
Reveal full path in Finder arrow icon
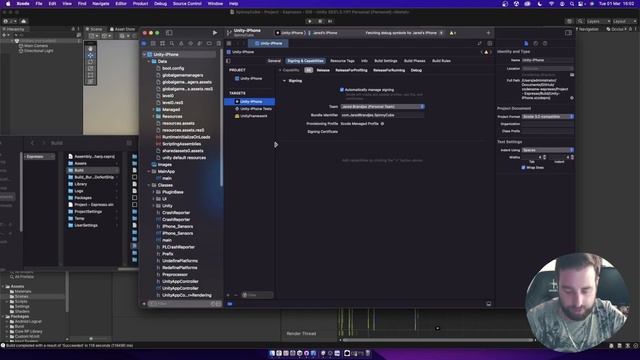point(572,98)
